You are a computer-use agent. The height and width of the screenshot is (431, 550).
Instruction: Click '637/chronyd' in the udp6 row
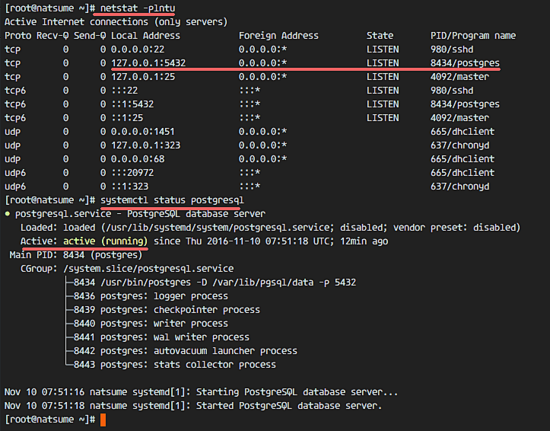[x=460, y=186]
